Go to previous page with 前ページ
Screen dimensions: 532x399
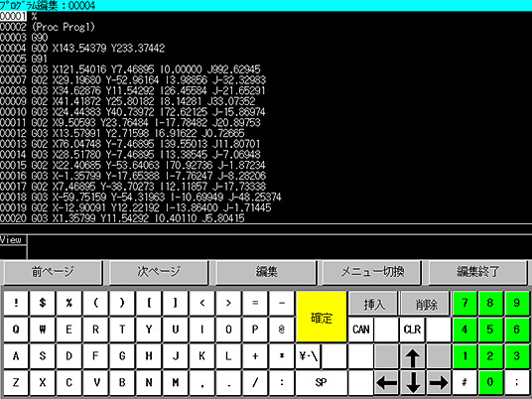53,272
